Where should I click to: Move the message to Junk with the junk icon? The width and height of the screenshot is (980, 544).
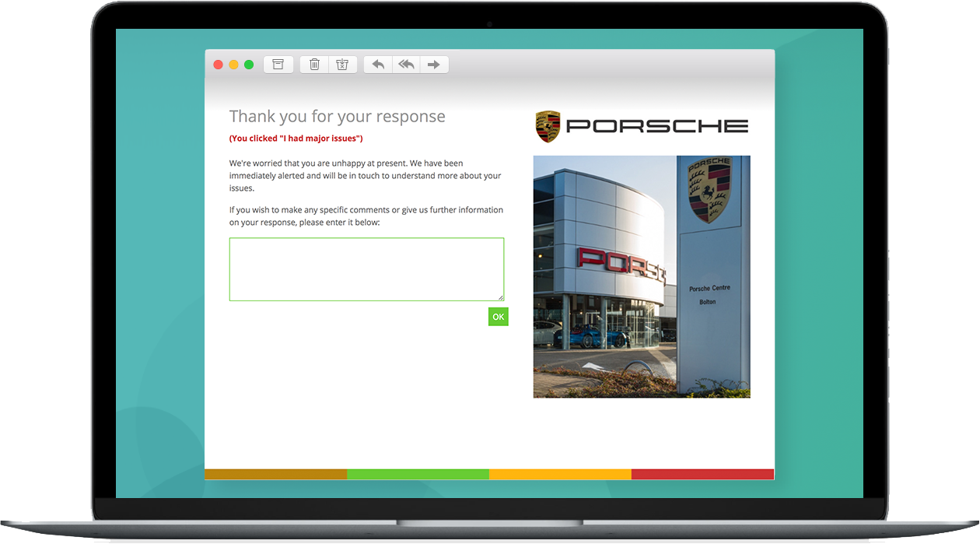342,65
